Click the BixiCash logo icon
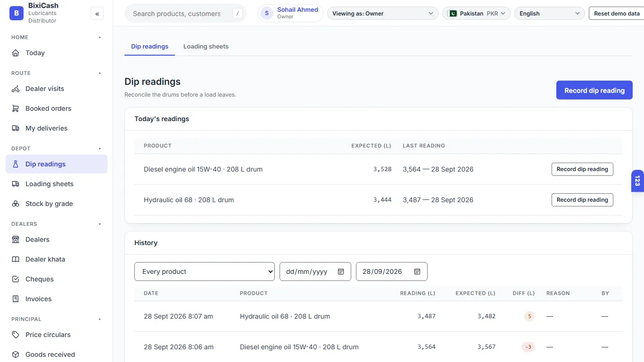This screenshot has width=644, height=362. click(x=17, y=14)
